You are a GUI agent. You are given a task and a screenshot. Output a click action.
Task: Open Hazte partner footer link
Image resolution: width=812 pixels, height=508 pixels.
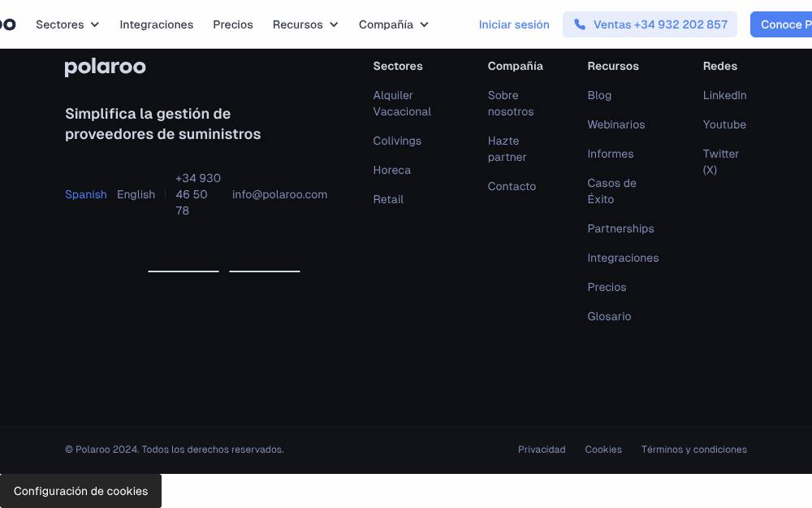[507, 149]
